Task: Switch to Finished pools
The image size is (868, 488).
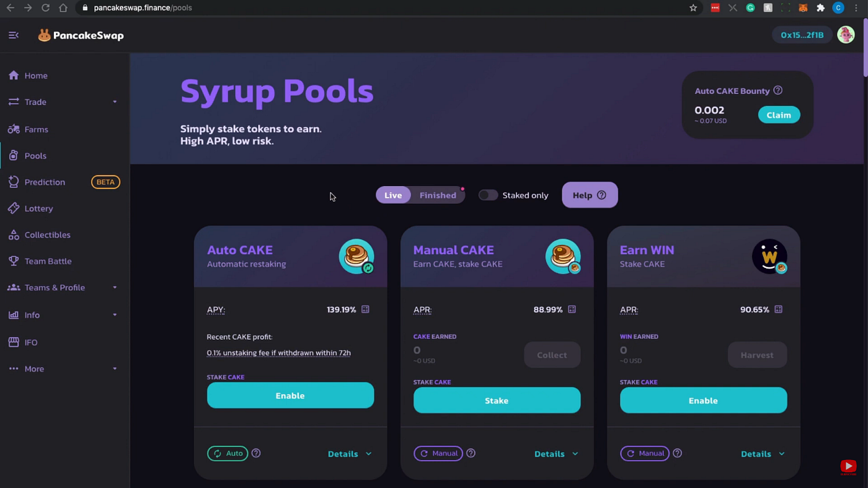Action: point(438,195)
